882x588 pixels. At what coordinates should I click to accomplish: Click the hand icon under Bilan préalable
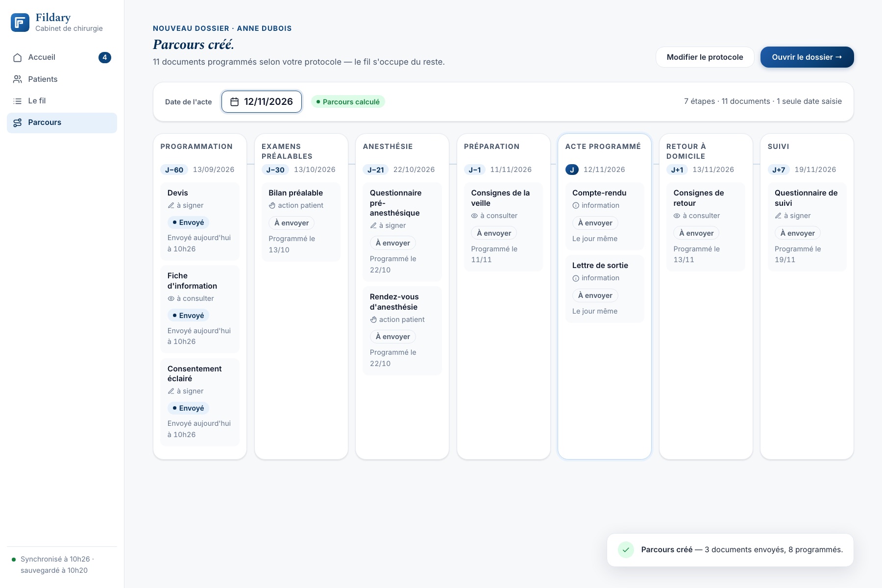pos(272,206)
